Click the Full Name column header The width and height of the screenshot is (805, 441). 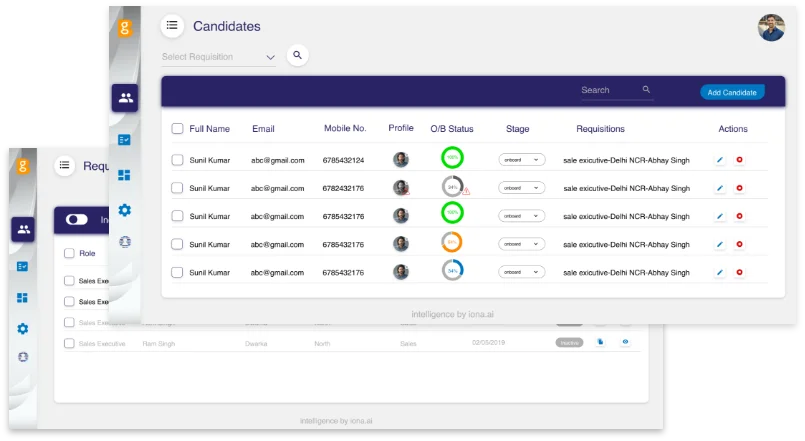209,129
